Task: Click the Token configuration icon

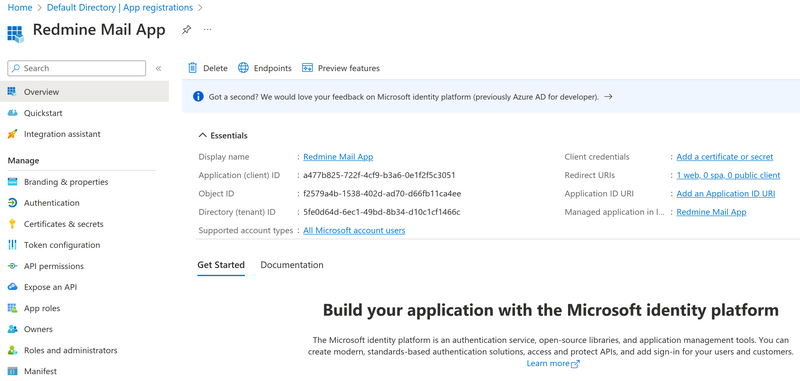Action: tap(13, 245)
